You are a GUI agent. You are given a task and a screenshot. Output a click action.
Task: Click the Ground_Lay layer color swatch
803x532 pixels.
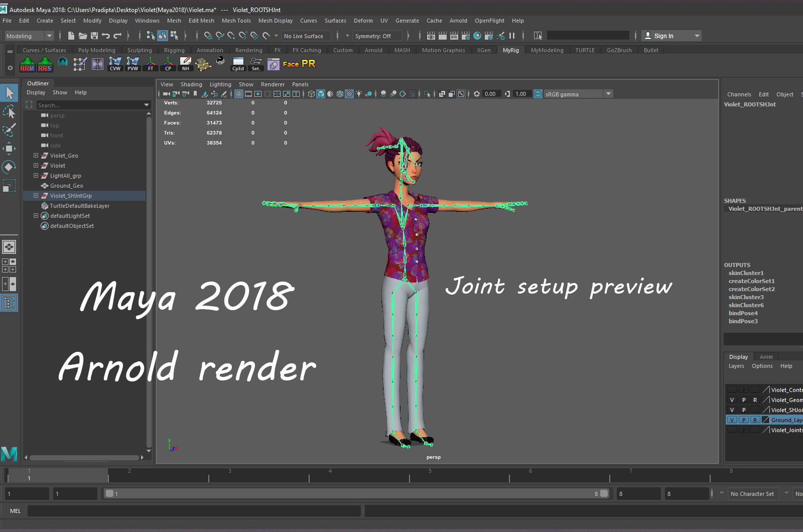pos(766,420)
